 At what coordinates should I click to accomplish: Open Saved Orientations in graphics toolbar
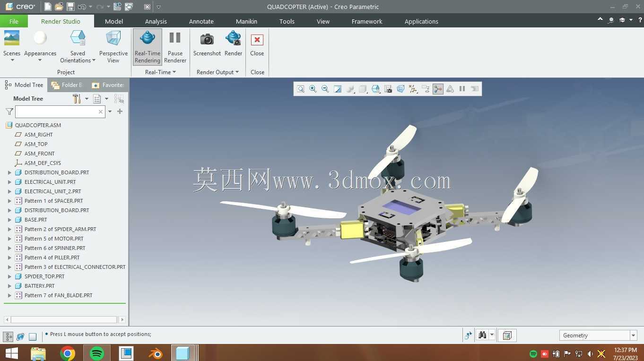376,89
